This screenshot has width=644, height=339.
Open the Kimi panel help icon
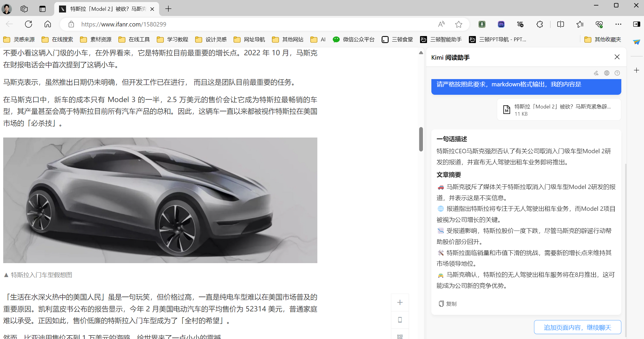point(617,73)
